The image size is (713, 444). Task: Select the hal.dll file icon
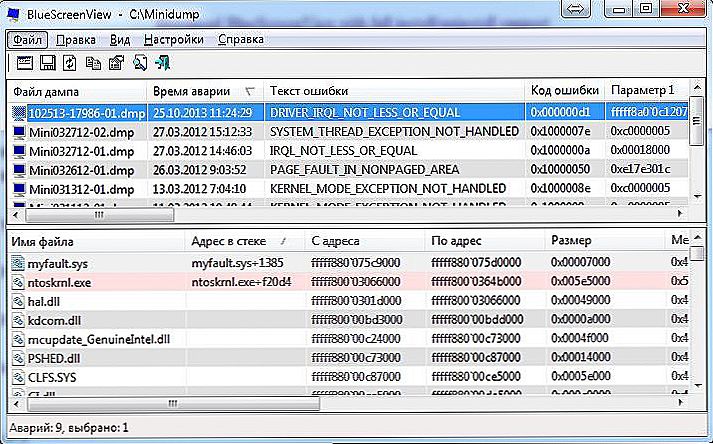point(18,301)
